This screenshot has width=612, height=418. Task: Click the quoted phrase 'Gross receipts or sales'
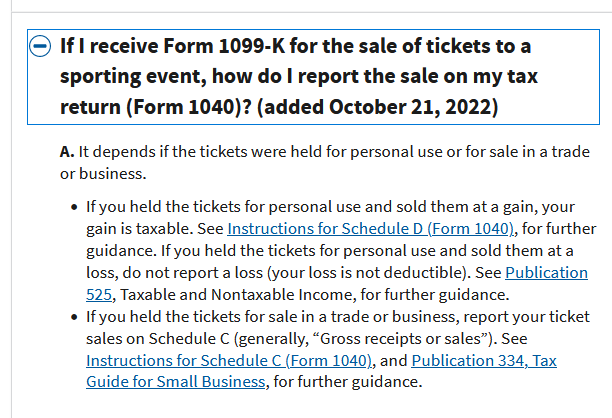point(400,339)
